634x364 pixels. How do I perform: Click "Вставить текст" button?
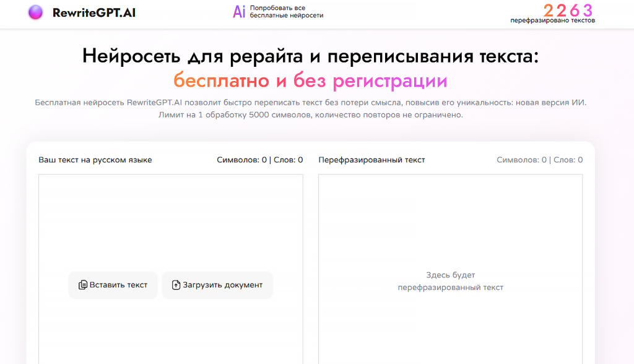(113, 285)
